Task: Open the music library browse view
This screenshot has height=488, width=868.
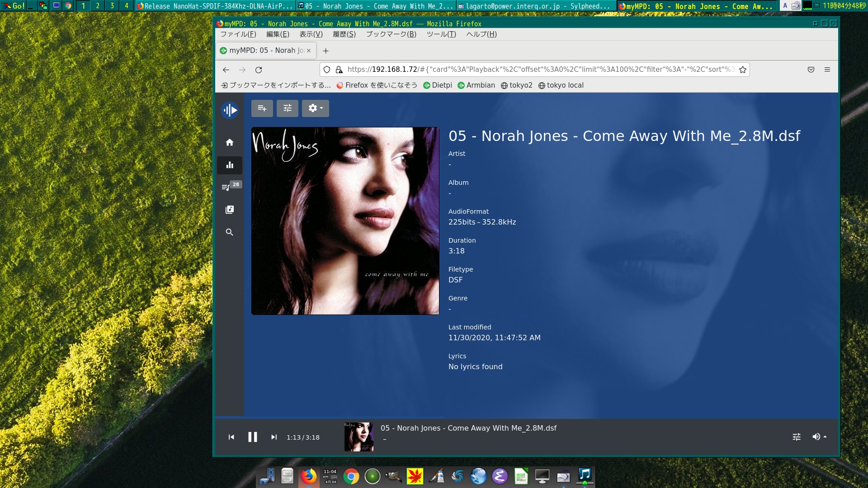Action: (230, 210)
